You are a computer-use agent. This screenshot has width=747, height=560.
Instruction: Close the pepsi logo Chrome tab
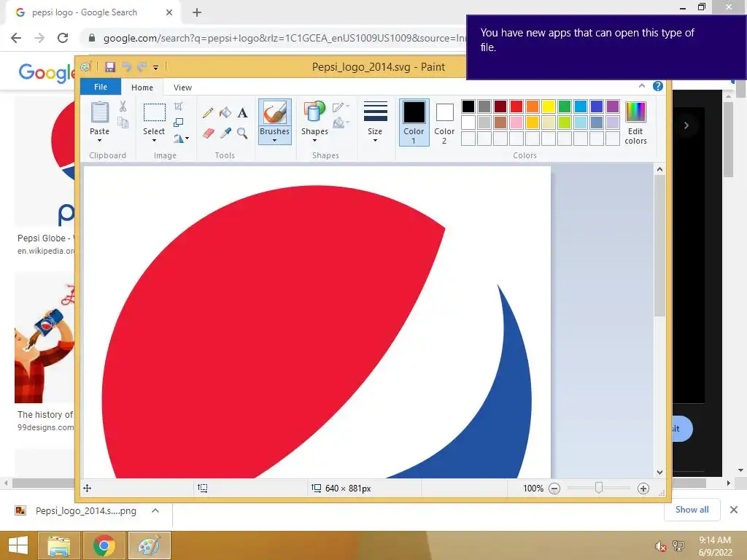pos(169,13)
